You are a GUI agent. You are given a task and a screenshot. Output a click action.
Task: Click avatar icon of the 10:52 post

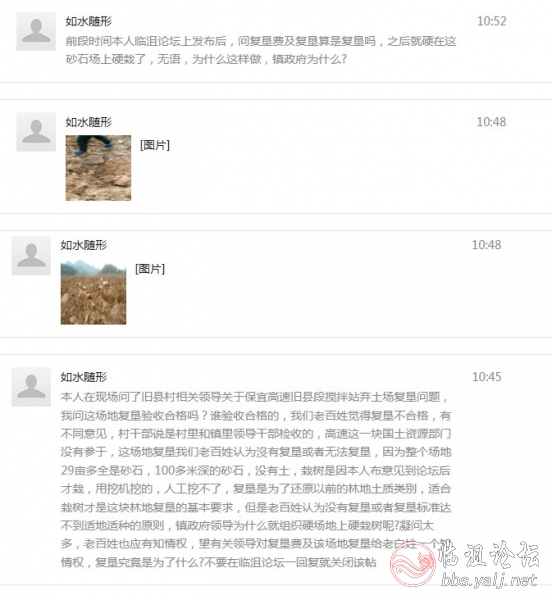tap(36, 31)
